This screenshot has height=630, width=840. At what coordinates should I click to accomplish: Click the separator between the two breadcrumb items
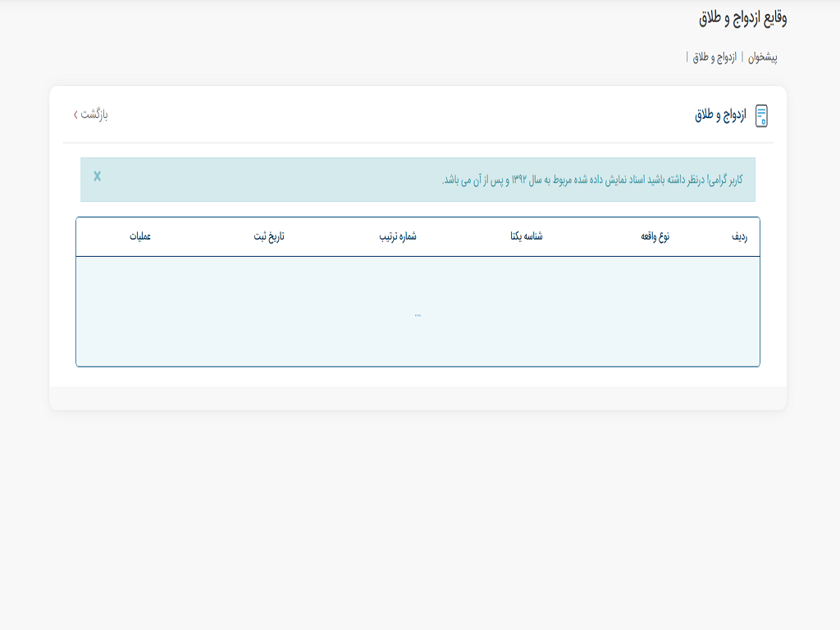742,57
